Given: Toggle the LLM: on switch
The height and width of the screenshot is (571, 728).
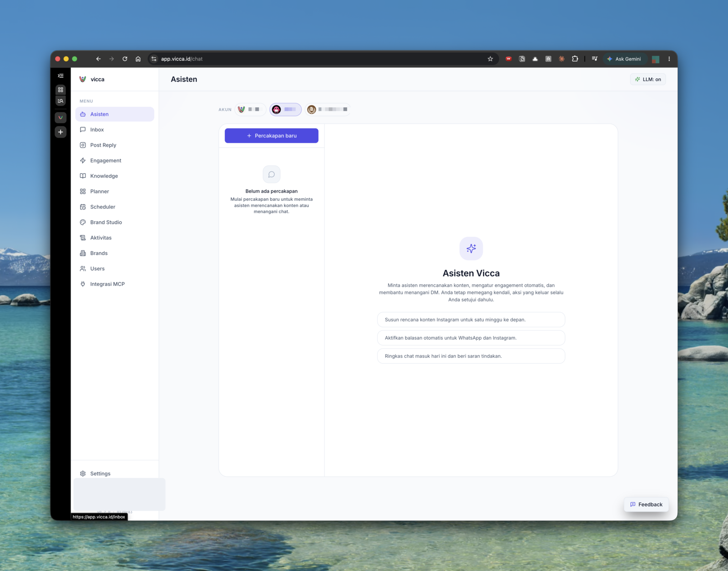Looking at the screenshot, I should tap(648, 79).
